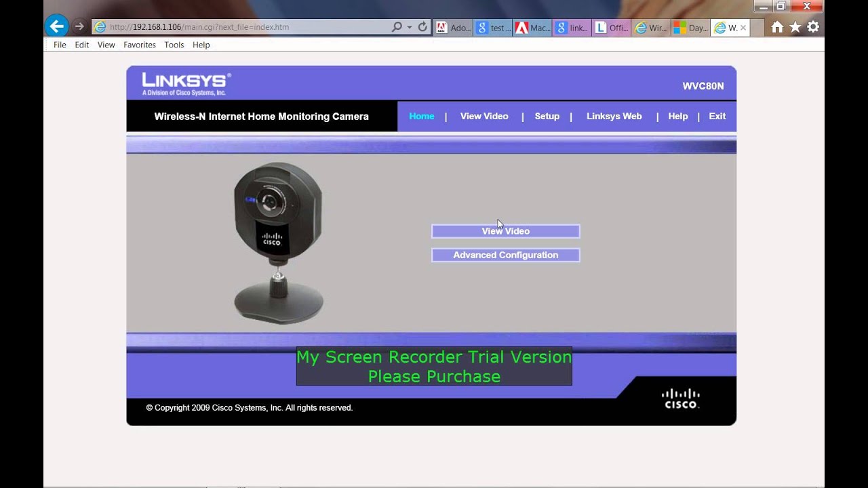Click the copyright 2009 Cisco Systems text
The height and width of the screenshot is (488, 868).
pyautogui.click(x=250, y=407)
